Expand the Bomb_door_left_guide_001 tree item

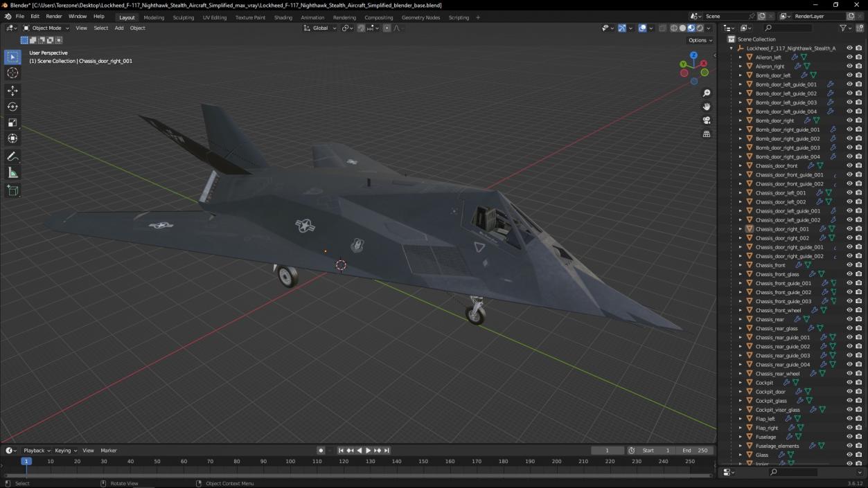pos(741,84)
